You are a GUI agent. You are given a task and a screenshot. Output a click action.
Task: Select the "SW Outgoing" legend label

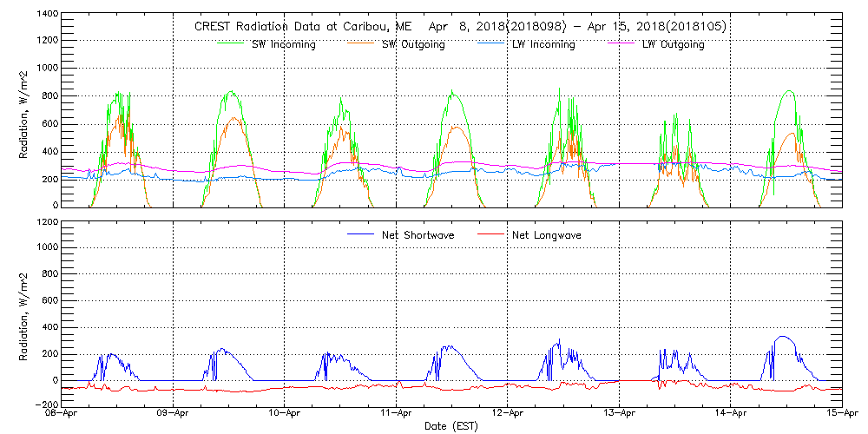[x=413, y=45]
